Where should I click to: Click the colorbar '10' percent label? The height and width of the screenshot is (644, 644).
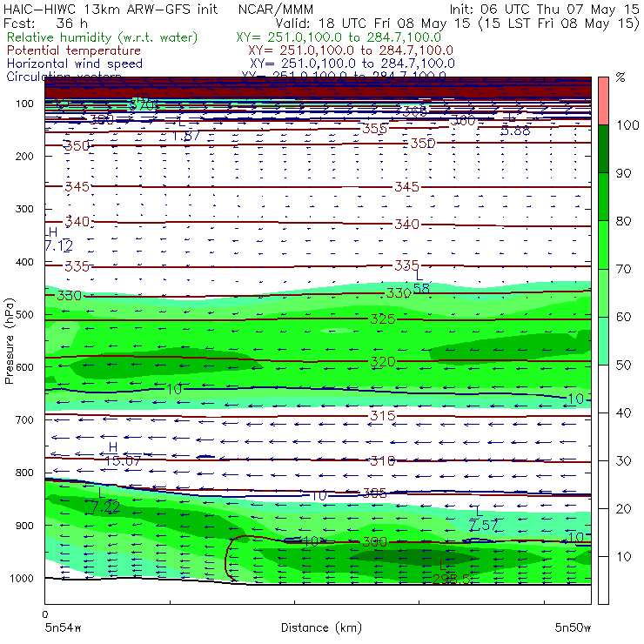[x=623, y=557]
